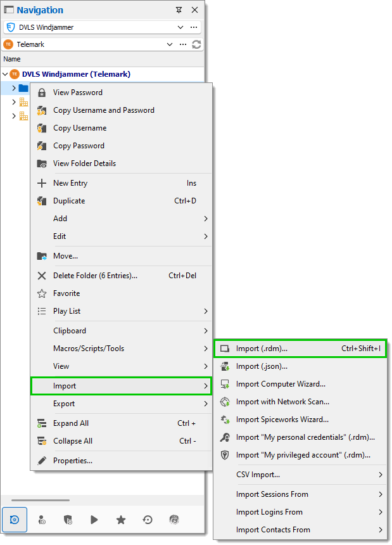Expand the selected blue folder node
Image resolution: width=392 pixels, height=545 pixels.
[14, 88]
